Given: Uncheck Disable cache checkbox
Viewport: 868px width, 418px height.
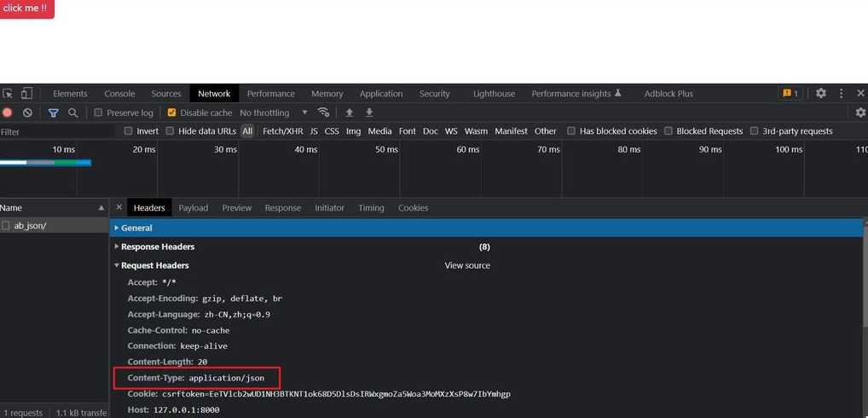Looking at the screenshot, I should coord(171,113).
